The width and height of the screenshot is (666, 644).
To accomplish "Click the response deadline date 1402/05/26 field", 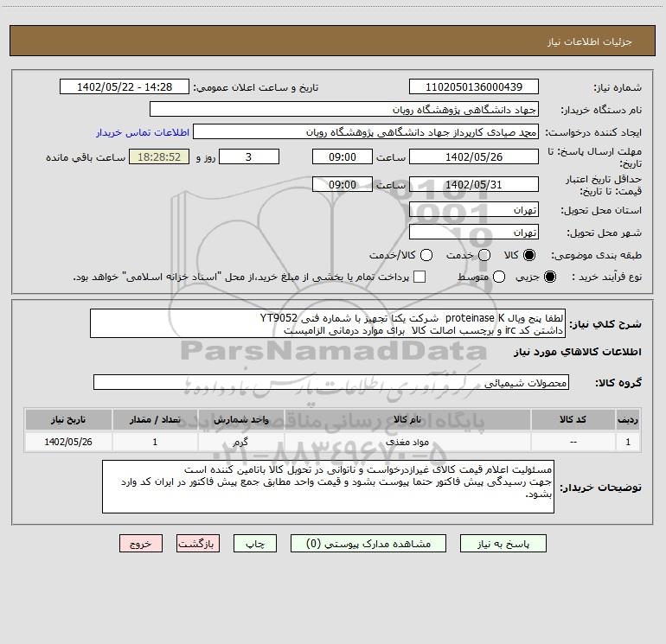I will pyautogui.click(x=474, y=156).
